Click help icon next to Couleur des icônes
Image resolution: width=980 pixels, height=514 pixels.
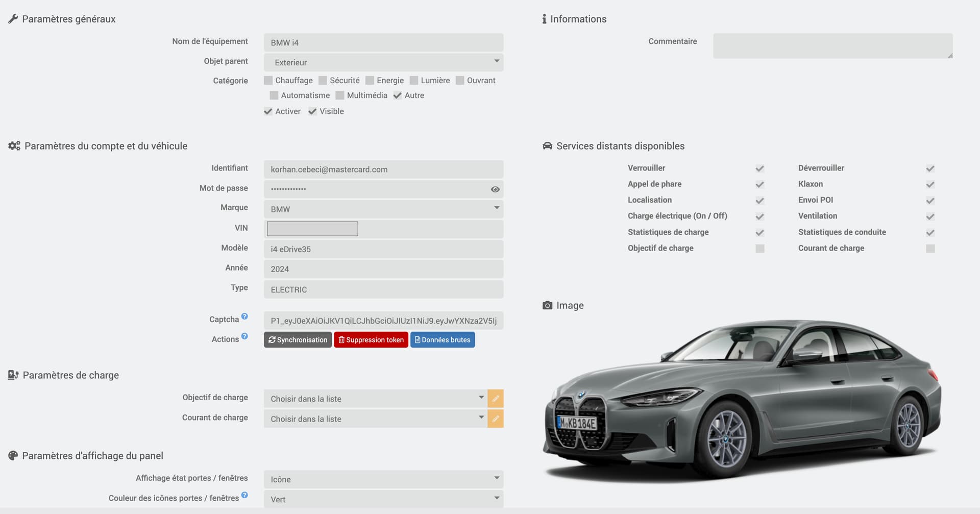[x=244, y=495]
